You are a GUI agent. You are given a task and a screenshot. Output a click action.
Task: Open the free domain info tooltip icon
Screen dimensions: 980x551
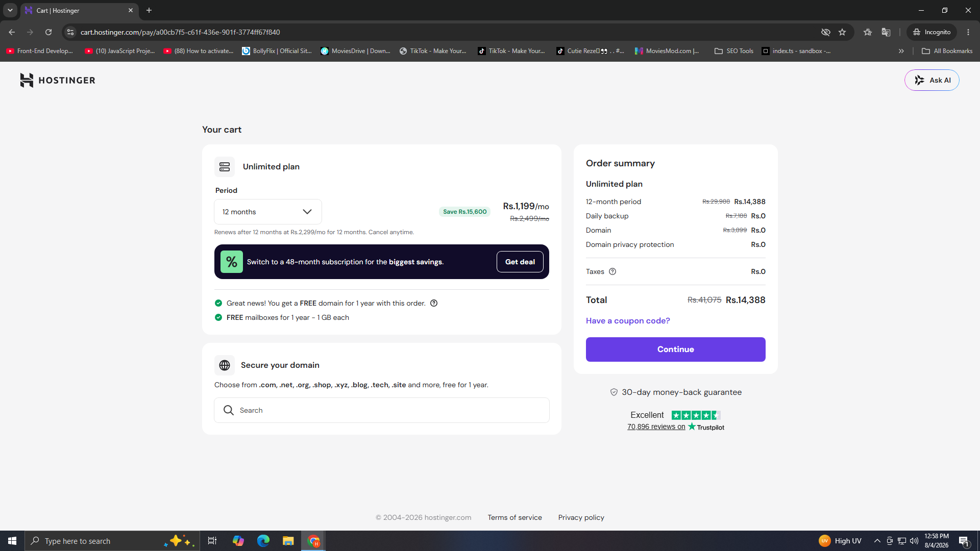pos(434,303)
